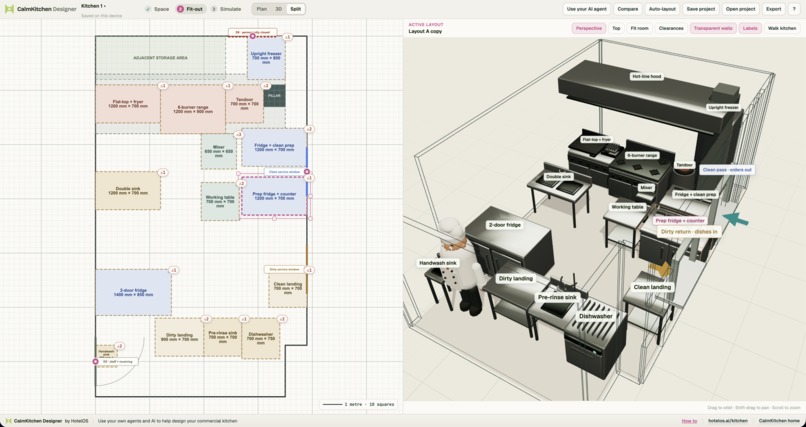Click warning badge on Tandoor
The height and width of the screenshot is (427, 806).
click(266, 86)
